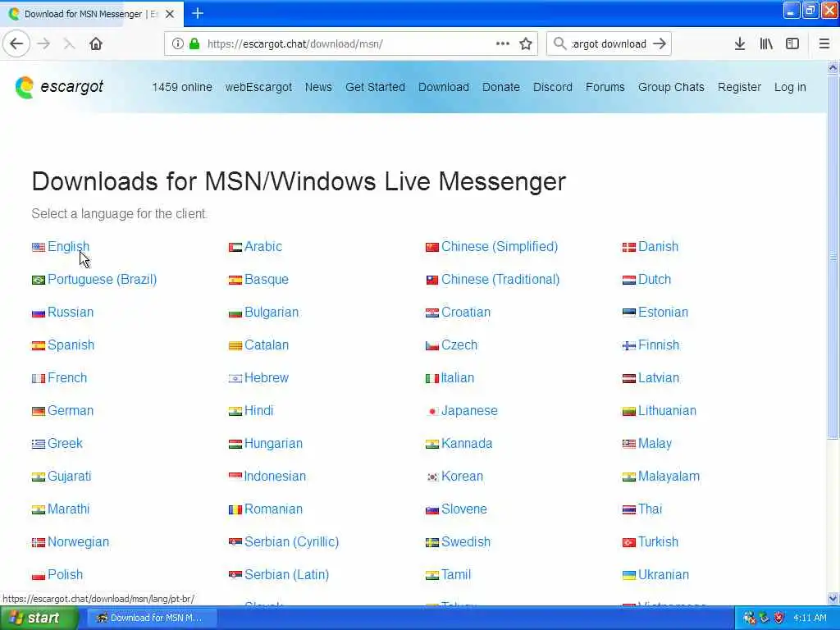
Task: Click the US flag next to English
Action: [x=38, y=248]
